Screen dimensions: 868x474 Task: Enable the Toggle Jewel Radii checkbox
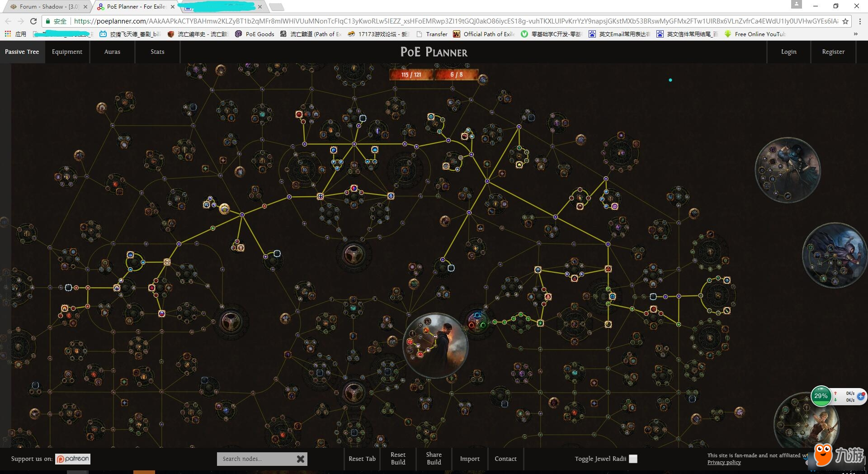click(x=633, y=459)
